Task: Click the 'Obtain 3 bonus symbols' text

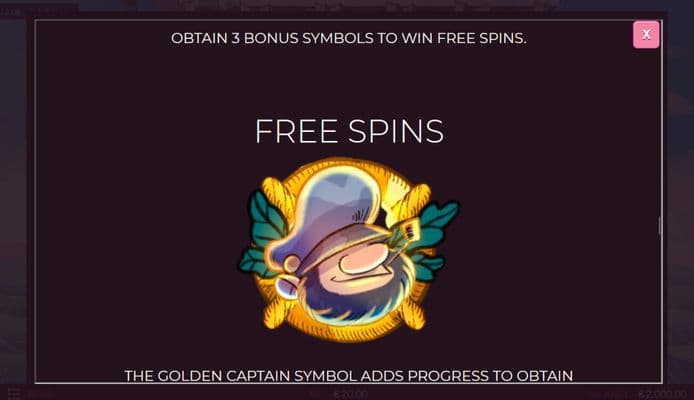Action: click(349, 38)
